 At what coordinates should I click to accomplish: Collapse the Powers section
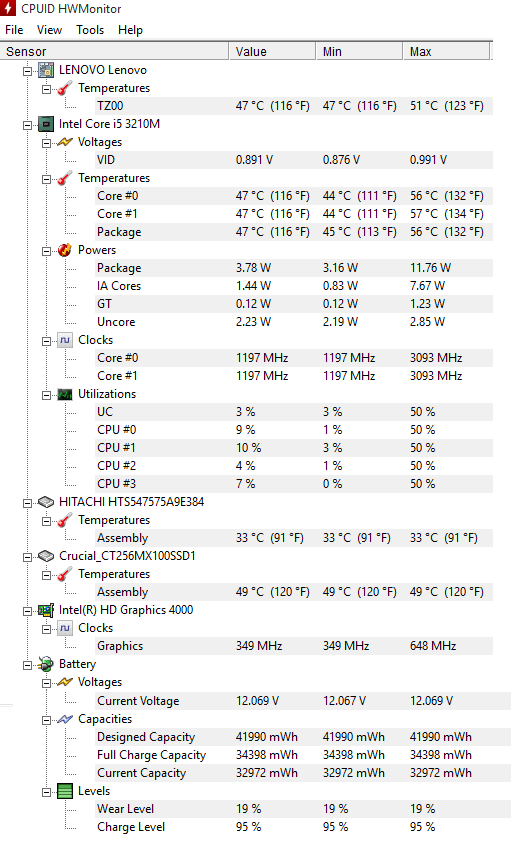coord(47,251)
